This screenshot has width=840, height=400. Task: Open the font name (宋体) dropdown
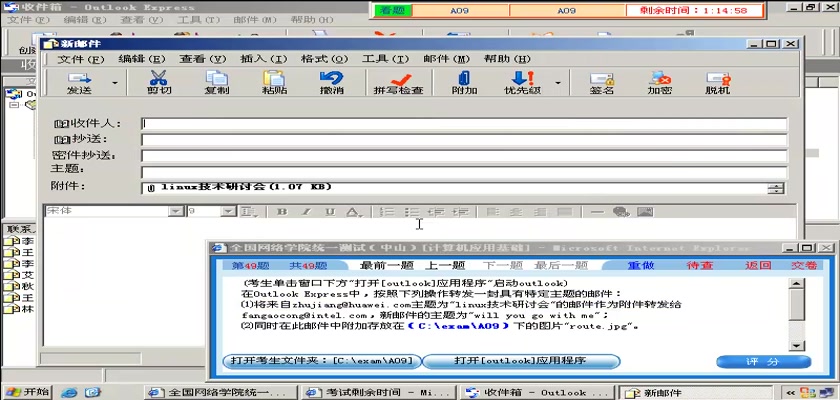[176, 212]
